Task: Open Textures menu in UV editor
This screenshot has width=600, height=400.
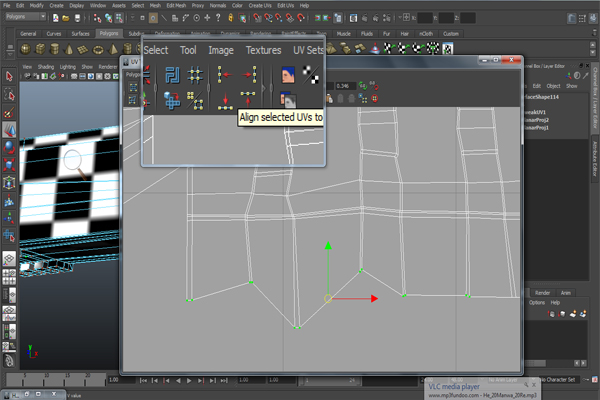Action: [263, 50]
